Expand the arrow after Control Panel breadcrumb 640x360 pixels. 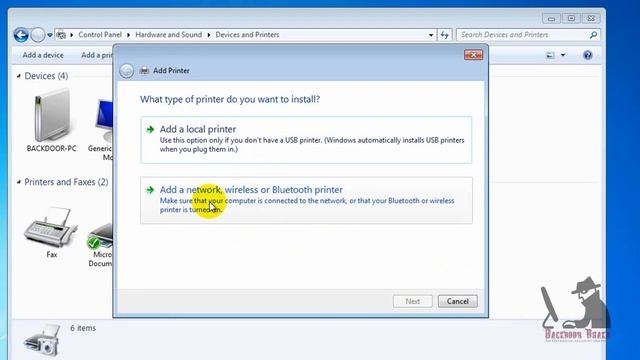[128, 35]
